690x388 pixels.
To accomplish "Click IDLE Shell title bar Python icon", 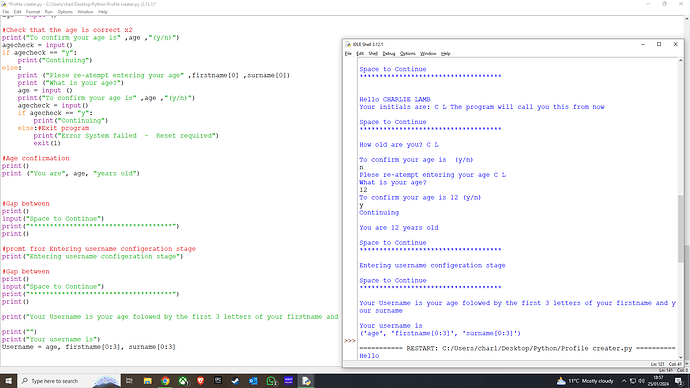I will 348,44.
